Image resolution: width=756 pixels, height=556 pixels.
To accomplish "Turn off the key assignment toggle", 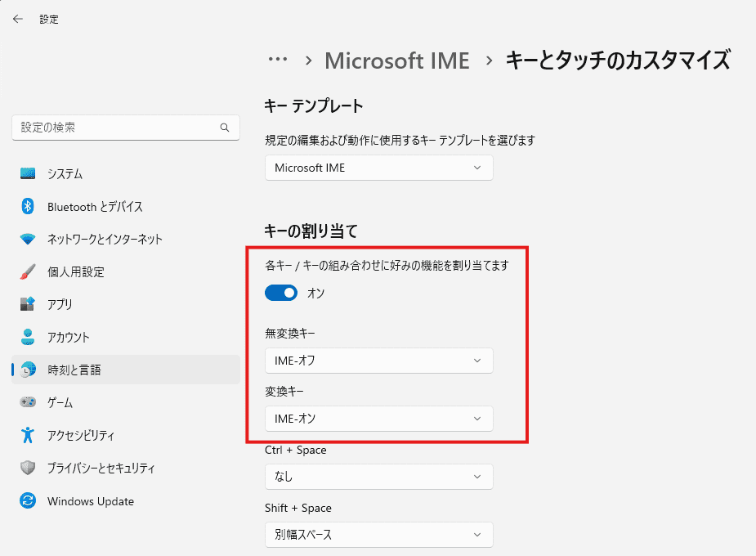I will pyautogui.click(x=281, y=293).
